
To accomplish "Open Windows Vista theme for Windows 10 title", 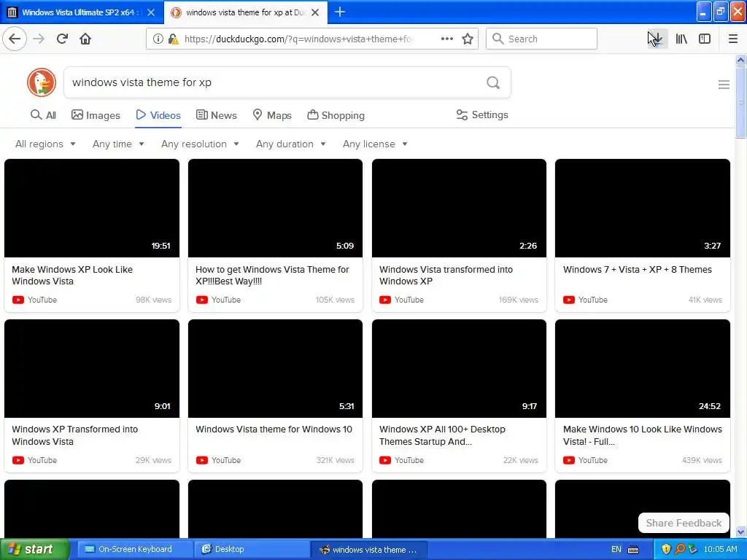I will click(274, 429).
